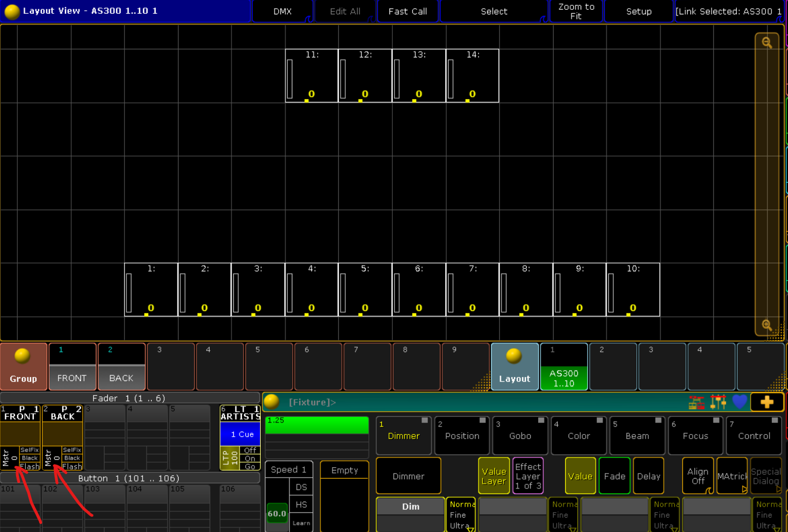Click the blue heart icon

[x=740, y=402]
